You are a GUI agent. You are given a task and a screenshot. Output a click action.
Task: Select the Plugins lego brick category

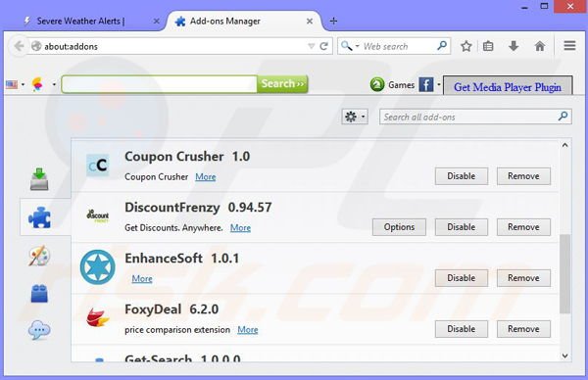click(x=39, y=293)
